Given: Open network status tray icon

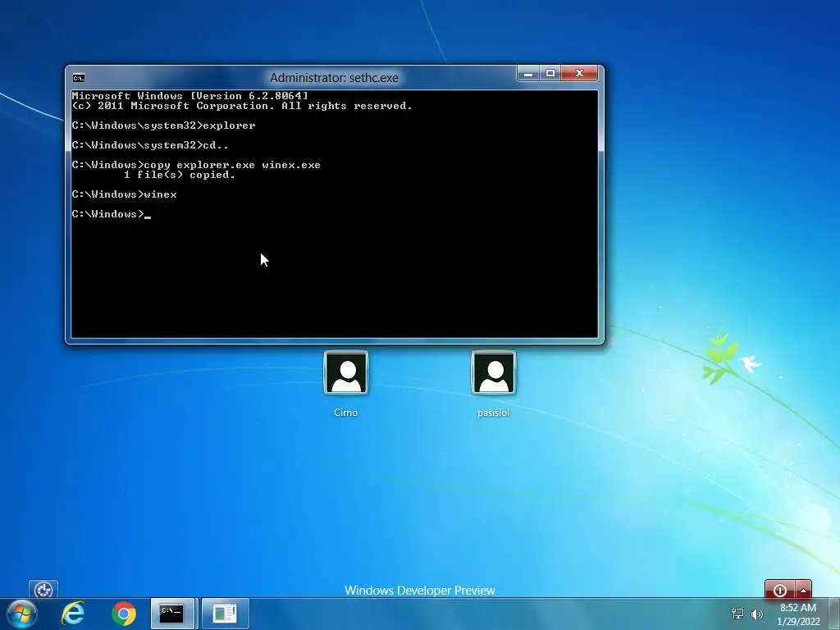Looking at the screenshot, I should (737, 614).
